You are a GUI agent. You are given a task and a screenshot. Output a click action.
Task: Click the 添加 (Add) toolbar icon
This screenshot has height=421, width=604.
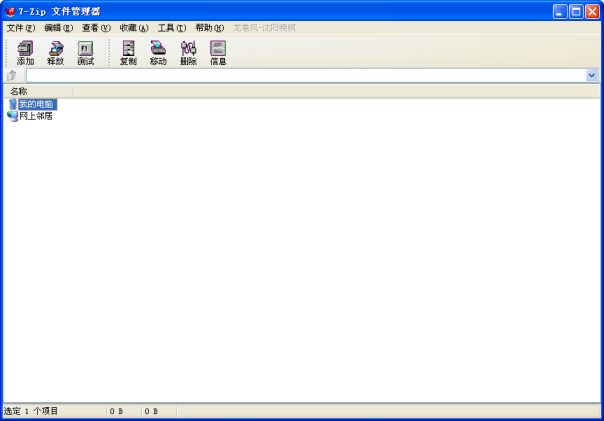pos(25,53)
